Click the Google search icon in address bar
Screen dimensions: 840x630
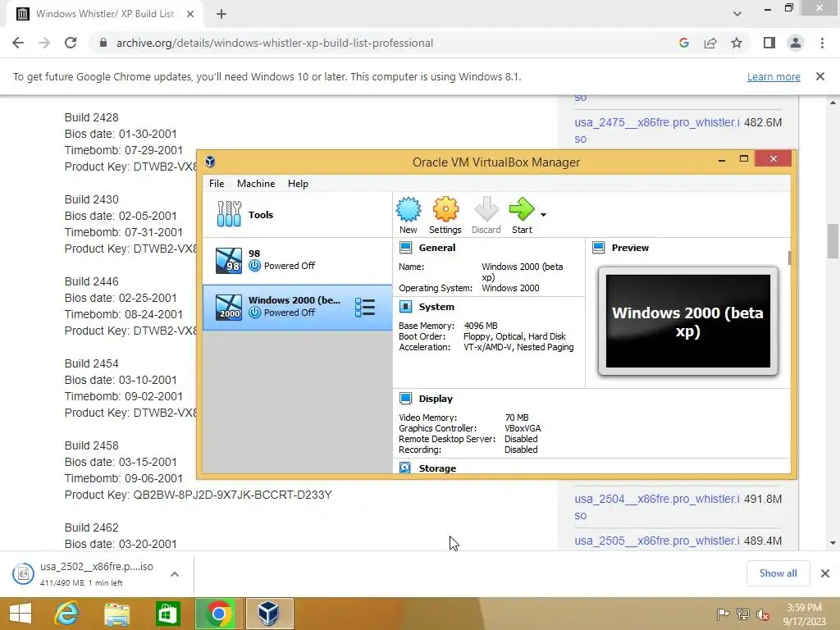683,43
